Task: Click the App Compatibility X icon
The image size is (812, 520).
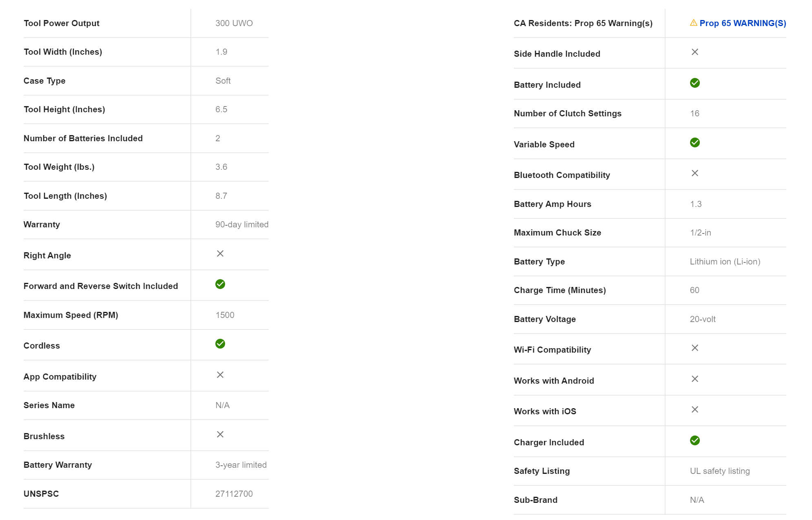Action: 220,375
